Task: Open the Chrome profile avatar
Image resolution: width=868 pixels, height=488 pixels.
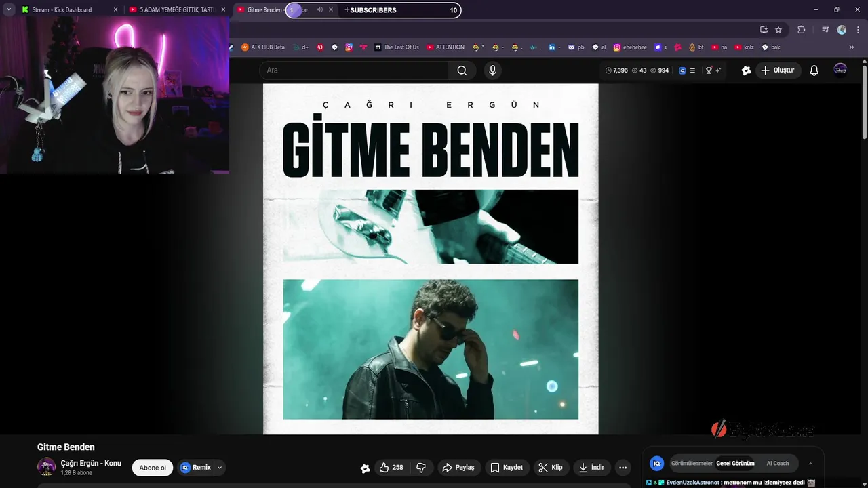Action: pos(842,30)
